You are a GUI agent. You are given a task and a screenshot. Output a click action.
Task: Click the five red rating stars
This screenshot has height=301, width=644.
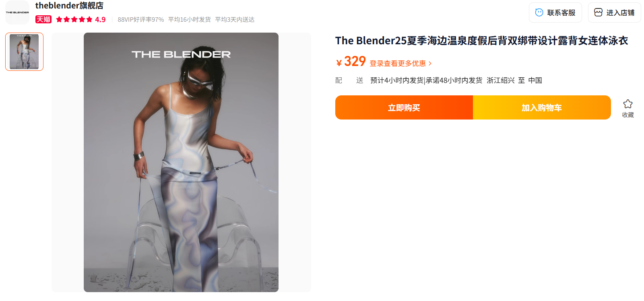(x=74, y=19)
